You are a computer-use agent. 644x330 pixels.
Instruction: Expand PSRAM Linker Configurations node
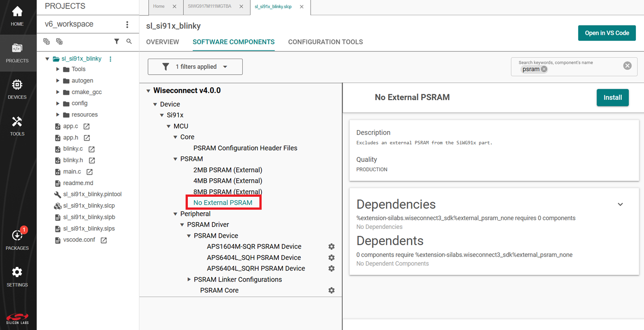(x=189, y=279)
